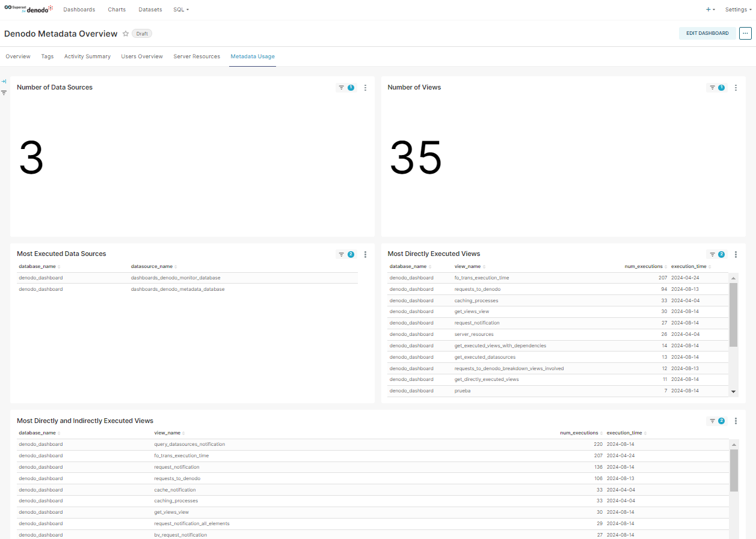Image resolution: width=756 pixels, height=539 pixels.
Task: Click the 106 num_executions value
Action: coord(598,478)
